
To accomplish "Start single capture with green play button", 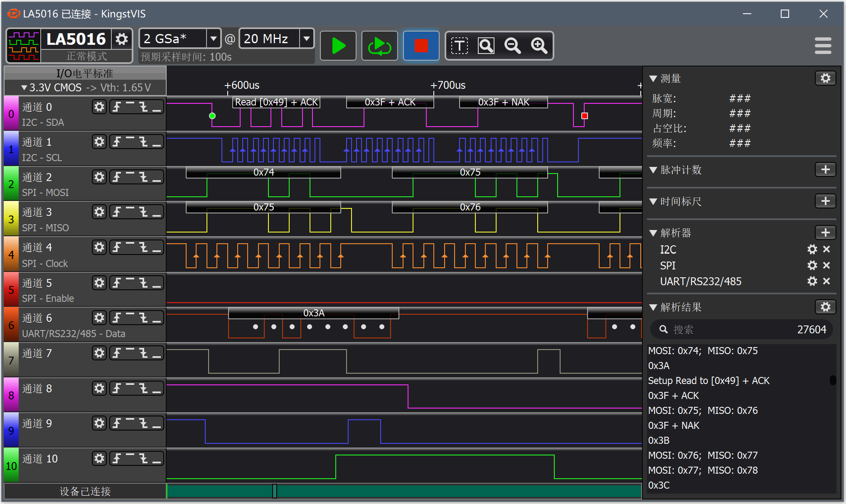I will point(338,46).
